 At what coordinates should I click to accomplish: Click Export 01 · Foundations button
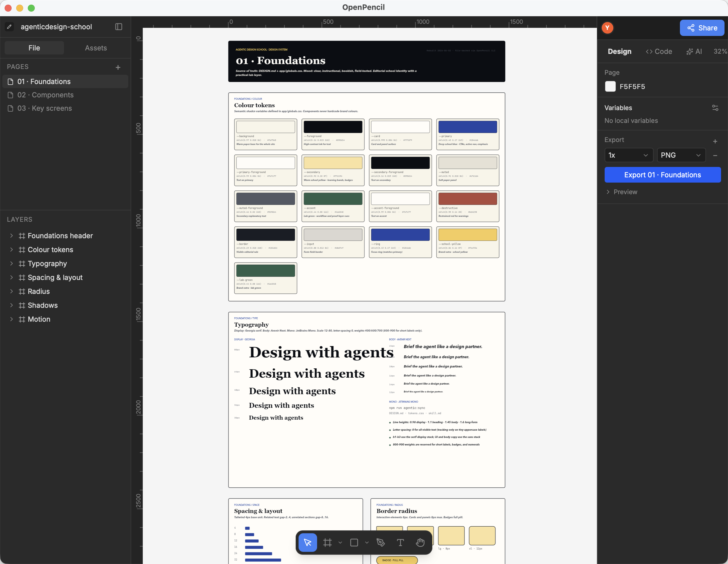point(662,175)
